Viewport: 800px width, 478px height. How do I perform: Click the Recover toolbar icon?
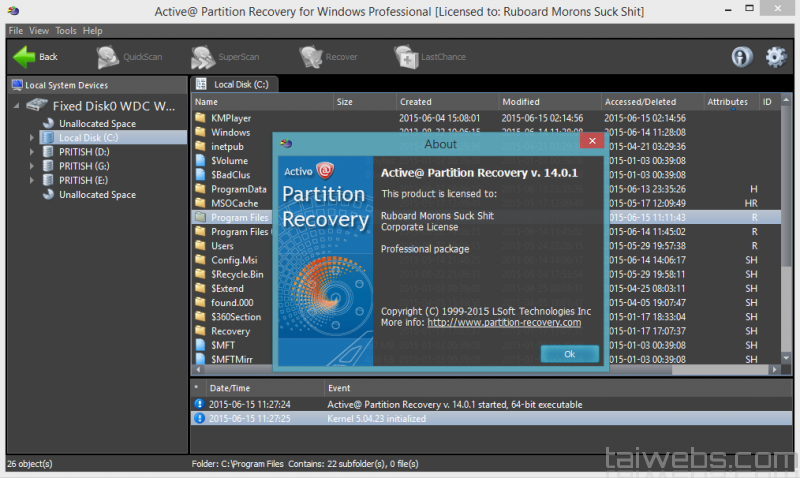coord(312,57)
